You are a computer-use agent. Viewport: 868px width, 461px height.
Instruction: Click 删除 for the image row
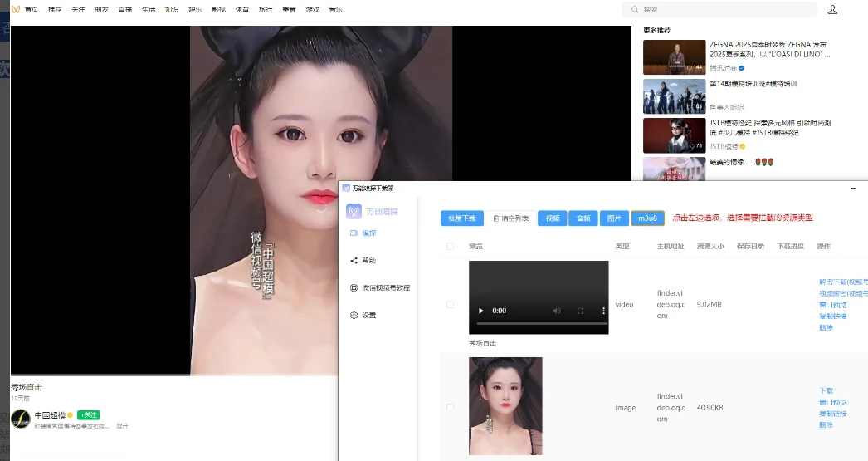point(826,424)
